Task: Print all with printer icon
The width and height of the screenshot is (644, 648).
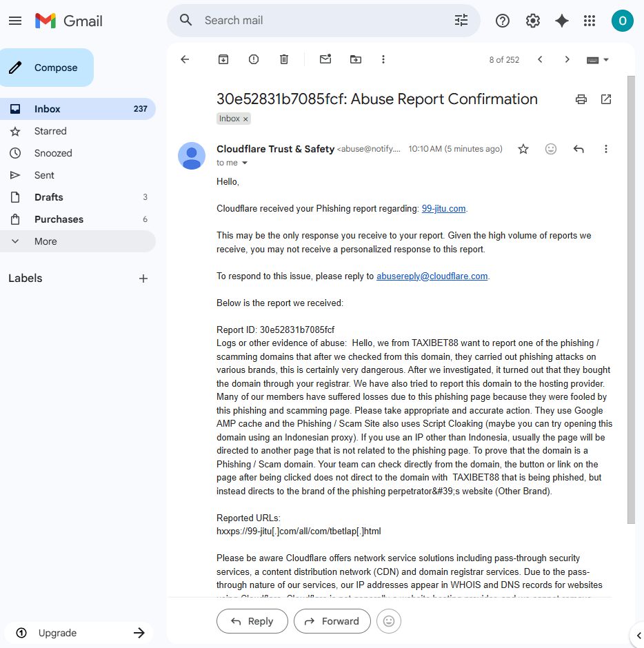Action: point(581,99)
